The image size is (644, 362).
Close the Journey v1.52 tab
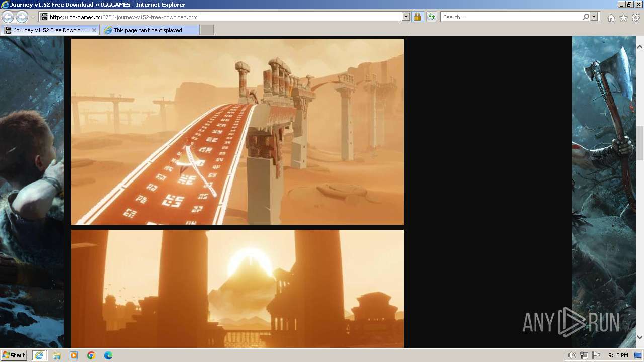click(x=94, y=30)
